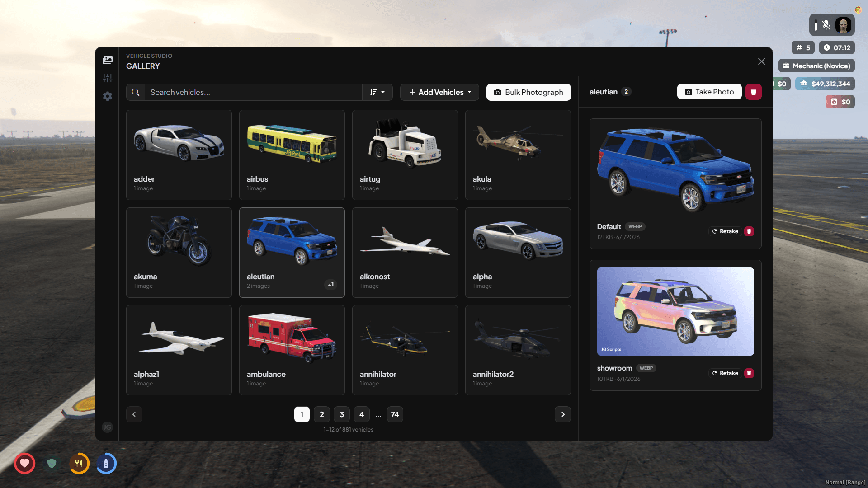The image size is (868, 488).
Task: Click the GALLERY heading text
Action: point(143,66)
